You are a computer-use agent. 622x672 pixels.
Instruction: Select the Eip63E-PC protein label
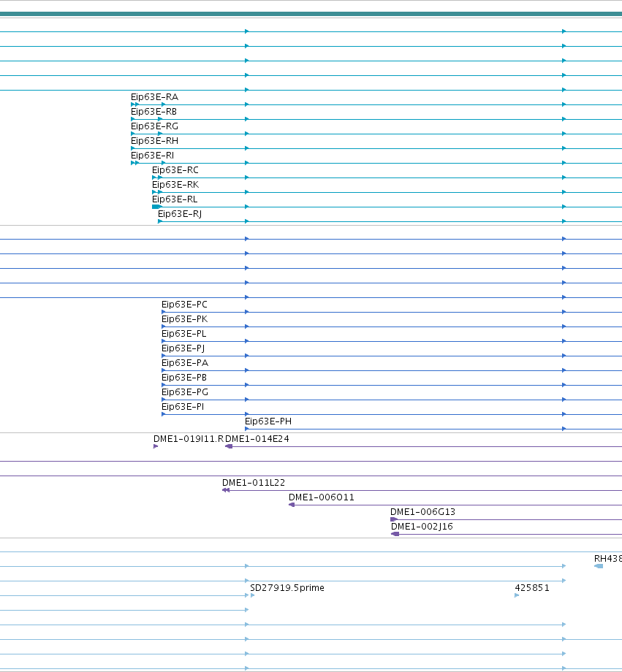(184, 305)
